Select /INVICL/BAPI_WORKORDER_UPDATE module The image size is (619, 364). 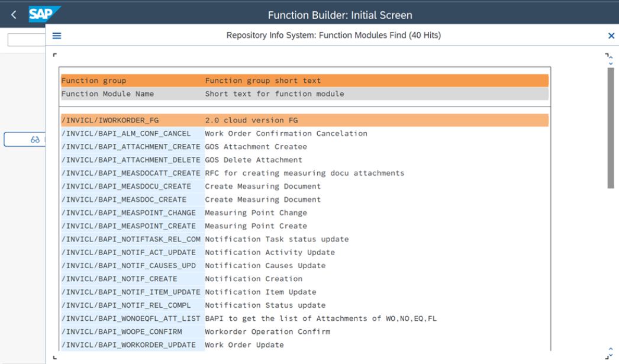(x=128, y=345)
